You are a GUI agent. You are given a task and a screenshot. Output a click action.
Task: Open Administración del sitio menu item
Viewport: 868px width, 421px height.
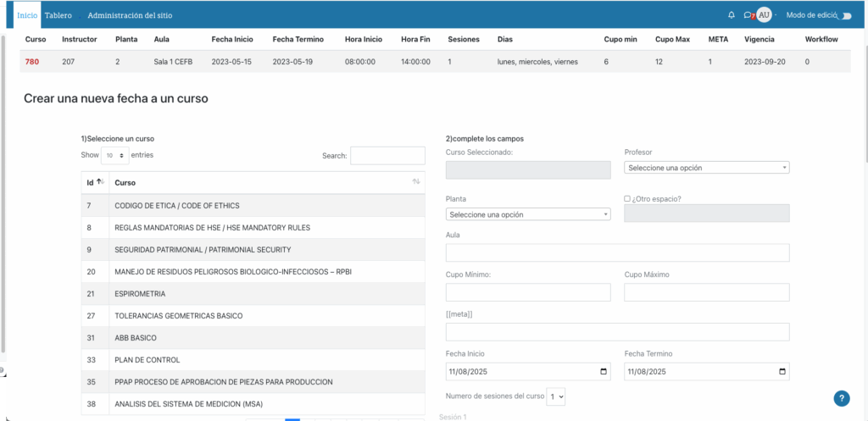coord(130,15)
